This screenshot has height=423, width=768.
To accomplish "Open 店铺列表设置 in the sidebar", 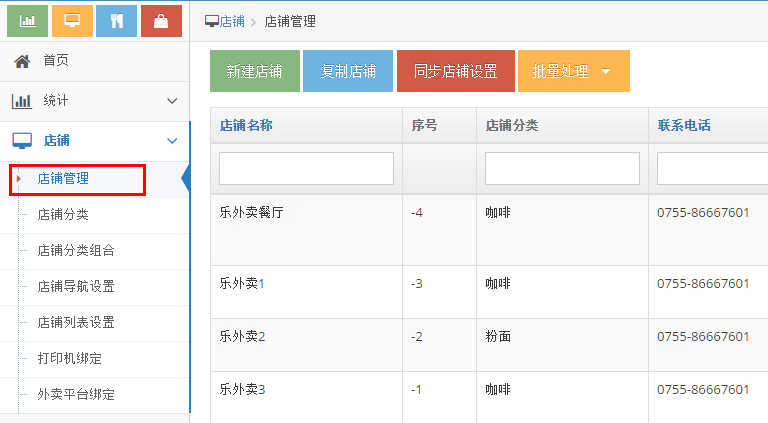I will pos(76,323).
